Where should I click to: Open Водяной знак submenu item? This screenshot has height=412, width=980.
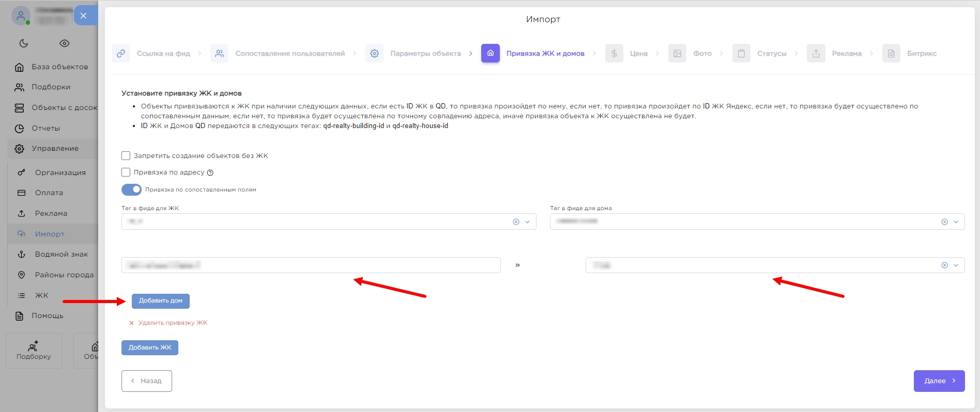coord(53,254)
